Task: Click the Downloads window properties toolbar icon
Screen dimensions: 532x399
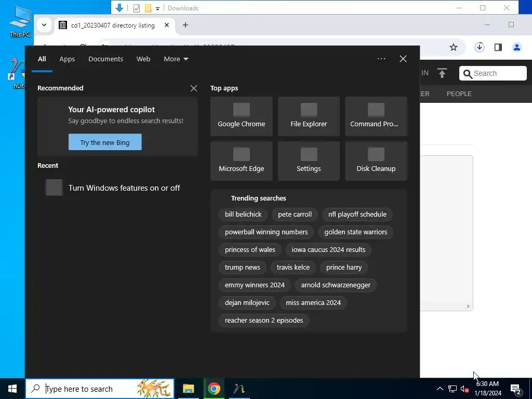Action: (137, 8)
